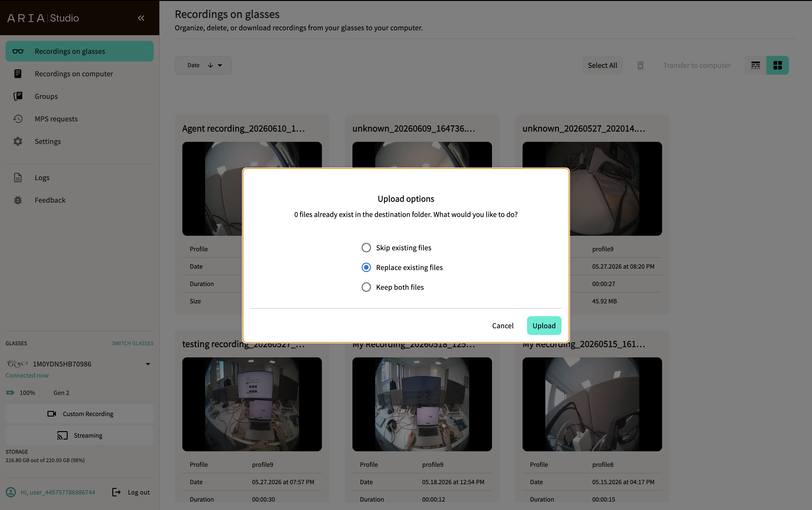Image resolution: width=812 pixels, height=510 pixels.
Task: Open Recordings on glasses section
Action: (80, 51)
